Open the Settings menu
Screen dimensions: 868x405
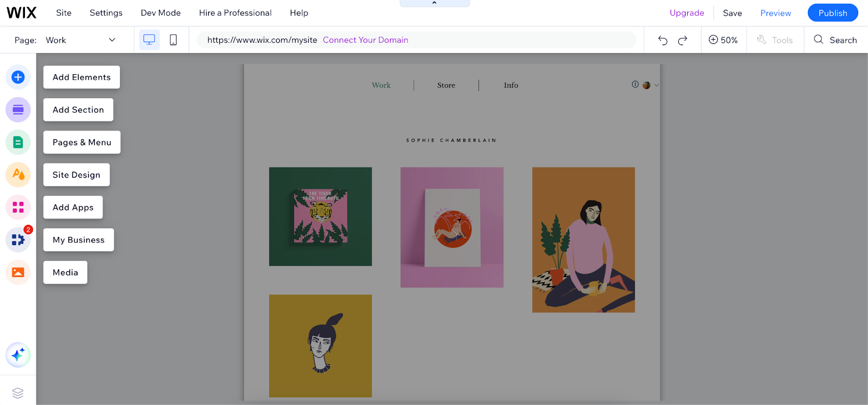pos(106,12)
